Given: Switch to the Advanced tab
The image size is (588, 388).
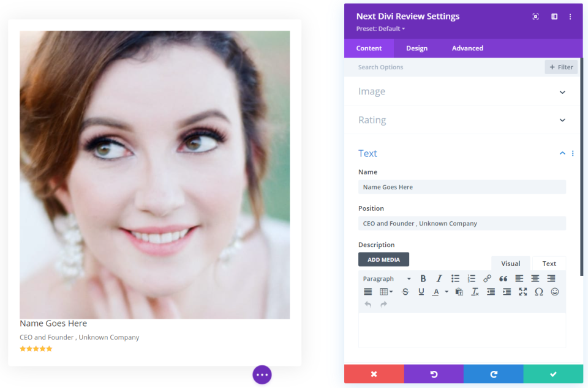Looking at the screenshot, I should click(x=467, y=48).
